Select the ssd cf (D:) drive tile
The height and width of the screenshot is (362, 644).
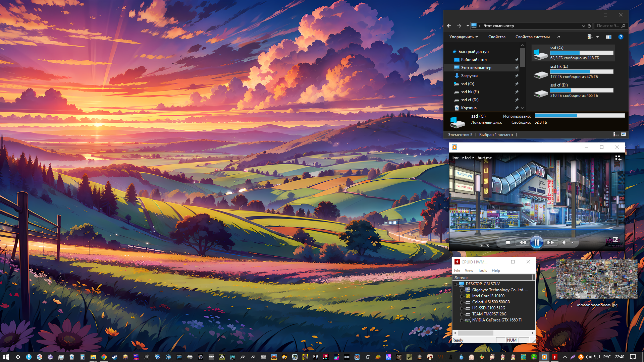pos(573,90)
